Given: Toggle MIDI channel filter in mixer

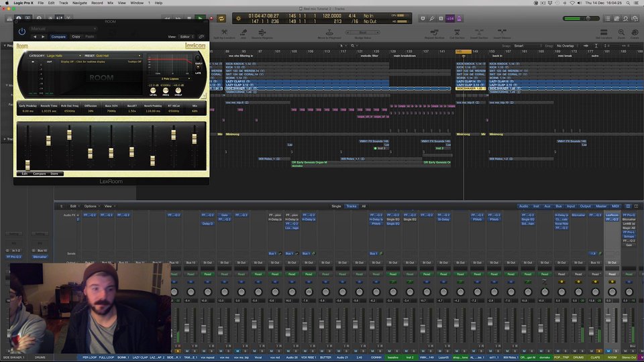Looking at the screenshot, I should tap(615, 206).
